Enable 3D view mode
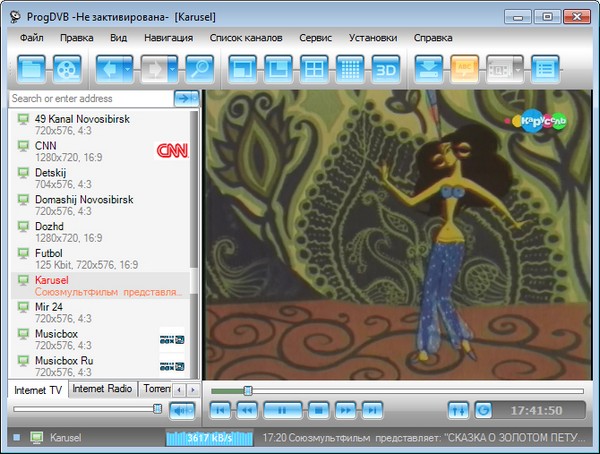600x454 pixels. pos(386,69)
